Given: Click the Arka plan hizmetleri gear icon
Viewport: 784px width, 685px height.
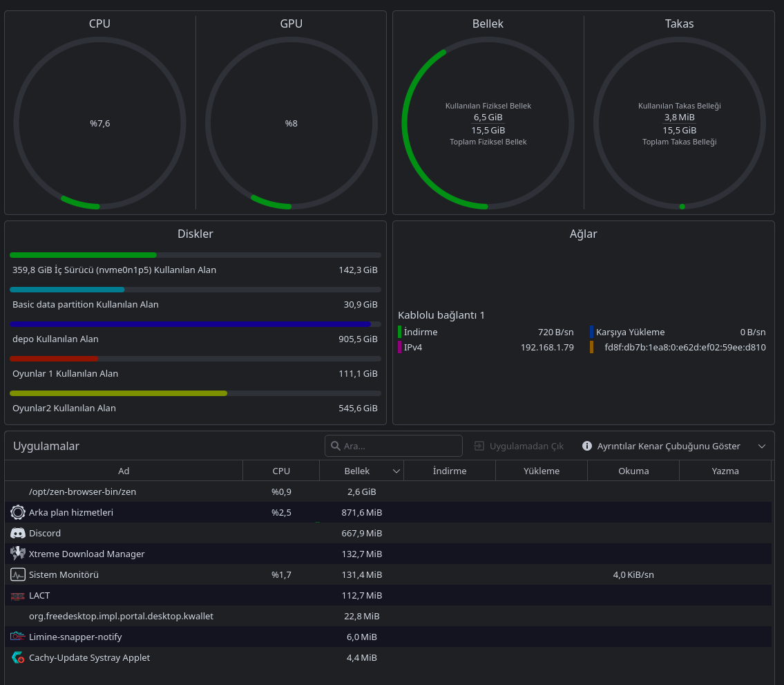Looking at the screenshot, I should [18, 512].
